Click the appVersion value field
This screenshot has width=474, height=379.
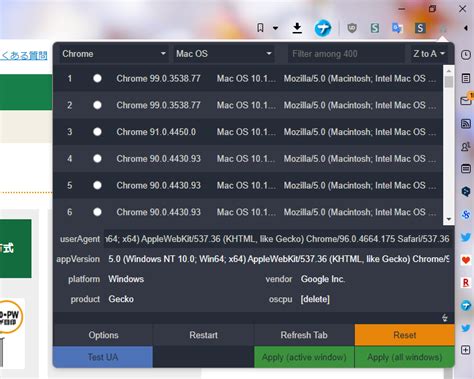coord(278,259)
